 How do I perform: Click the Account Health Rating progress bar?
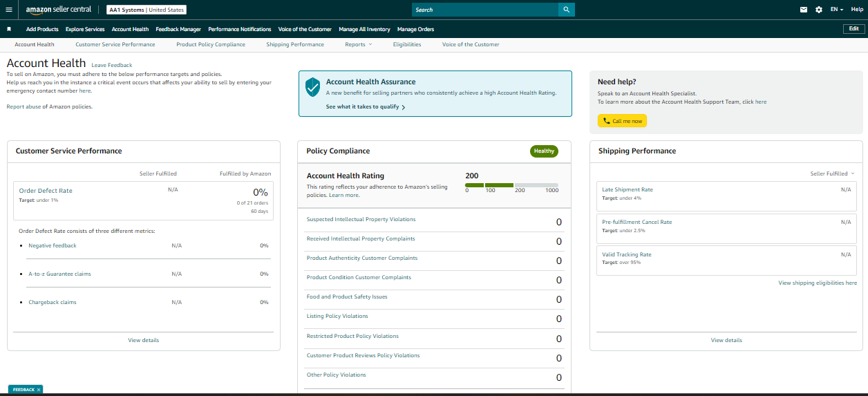(x=511, y=185)
